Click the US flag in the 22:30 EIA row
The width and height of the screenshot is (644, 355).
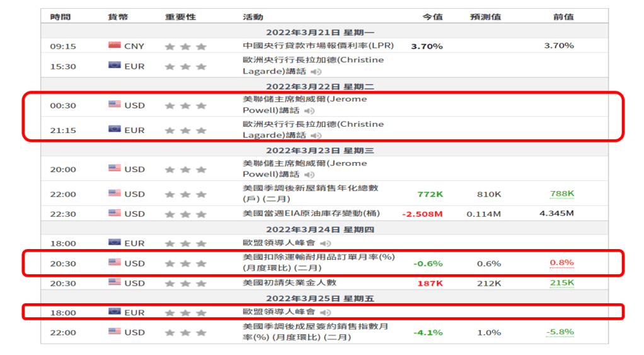click(114, 213)
